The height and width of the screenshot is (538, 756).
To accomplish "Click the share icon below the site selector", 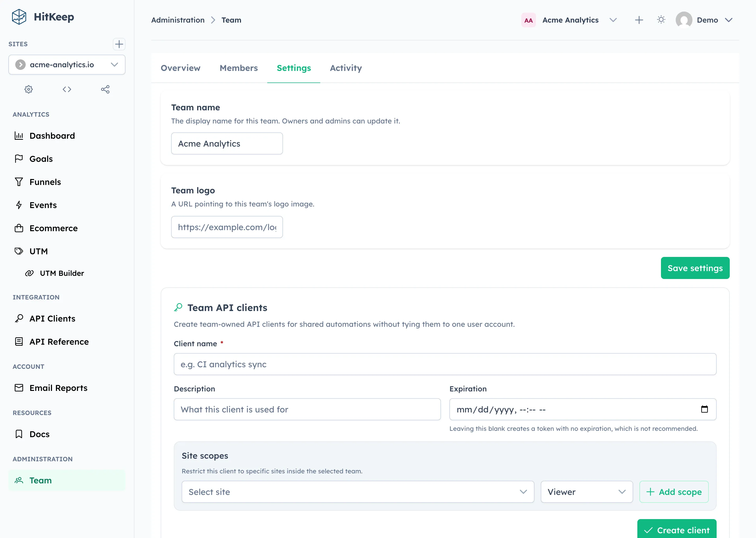I will click(x=105, y=89).
